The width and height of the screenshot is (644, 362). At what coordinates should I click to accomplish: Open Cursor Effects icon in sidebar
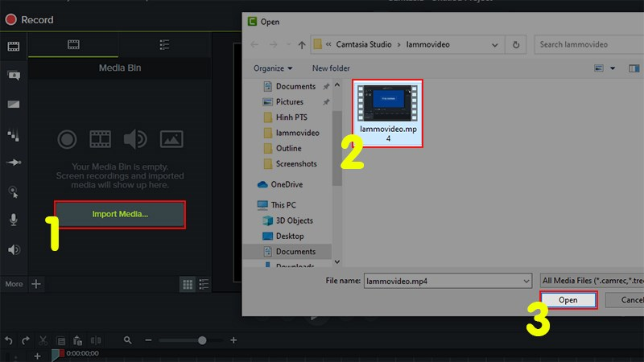point(14,191)
